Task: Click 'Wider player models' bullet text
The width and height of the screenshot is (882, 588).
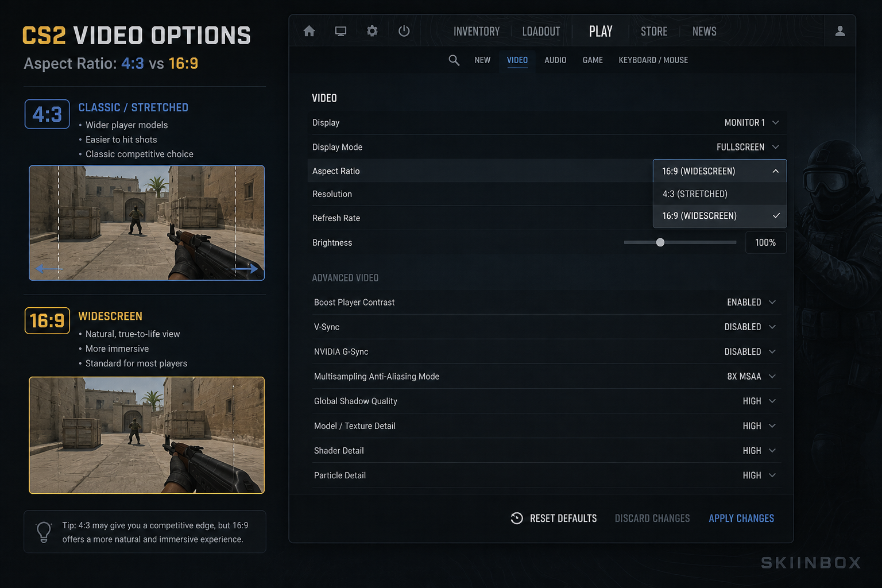Action: pyautogui.click(x=127, y=125)
